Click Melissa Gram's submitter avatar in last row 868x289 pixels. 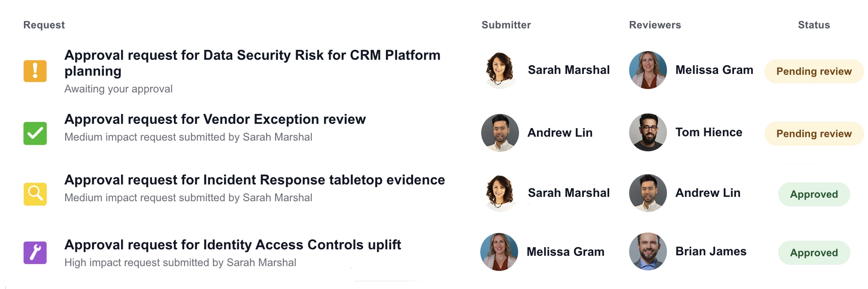pos(499,252)
